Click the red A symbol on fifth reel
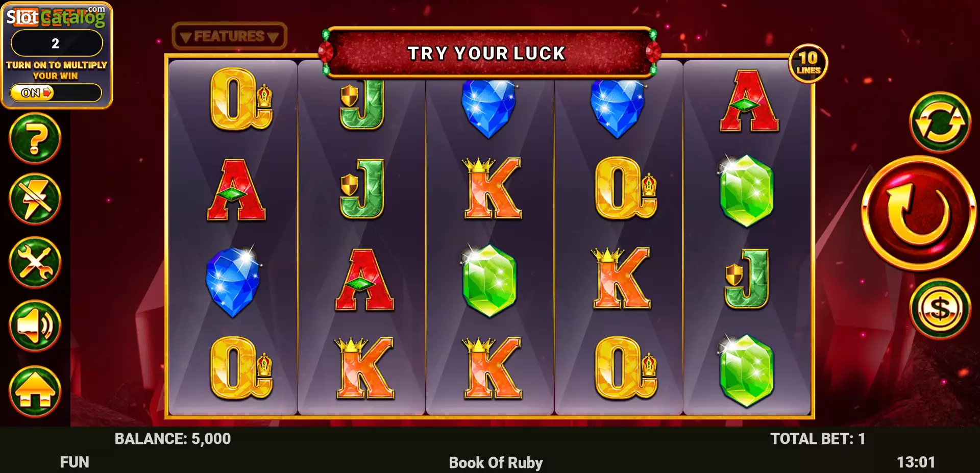The image size is (980, 473). 749,101
